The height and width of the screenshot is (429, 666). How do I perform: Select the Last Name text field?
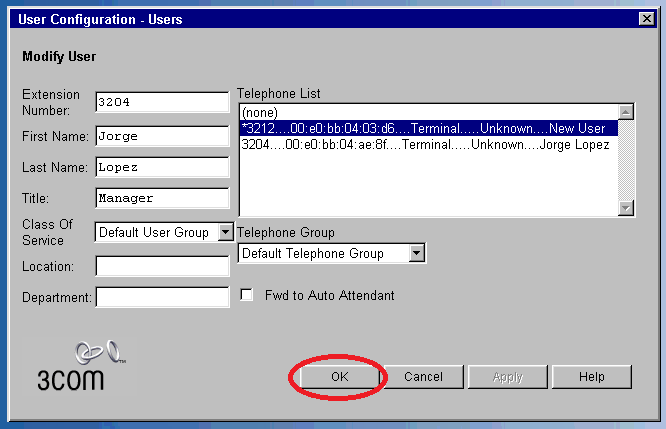162,167
